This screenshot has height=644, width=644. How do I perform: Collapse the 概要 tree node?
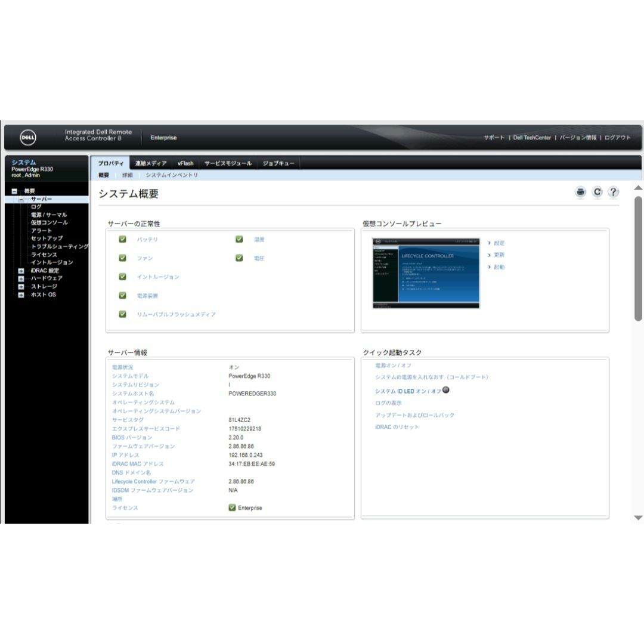pyautogui.click(x=14, y=191)
